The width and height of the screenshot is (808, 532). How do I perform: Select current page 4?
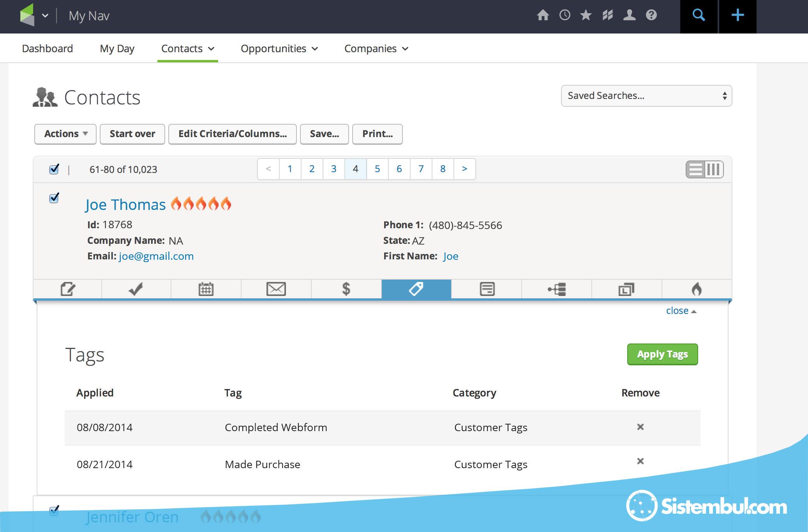(355, 169)
